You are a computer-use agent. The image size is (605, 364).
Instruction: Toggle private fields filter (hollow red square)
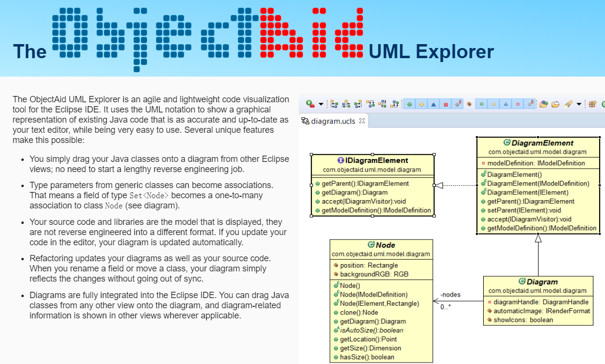pyautogui.click(x=518, y=104)
